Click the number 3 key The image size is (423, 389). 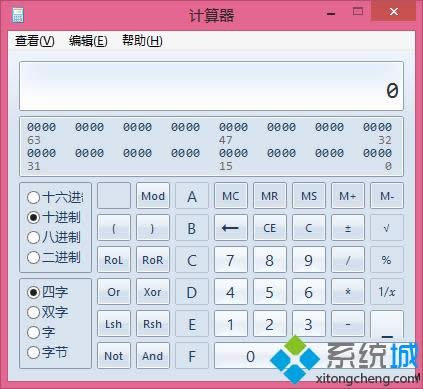click(309, 324)
